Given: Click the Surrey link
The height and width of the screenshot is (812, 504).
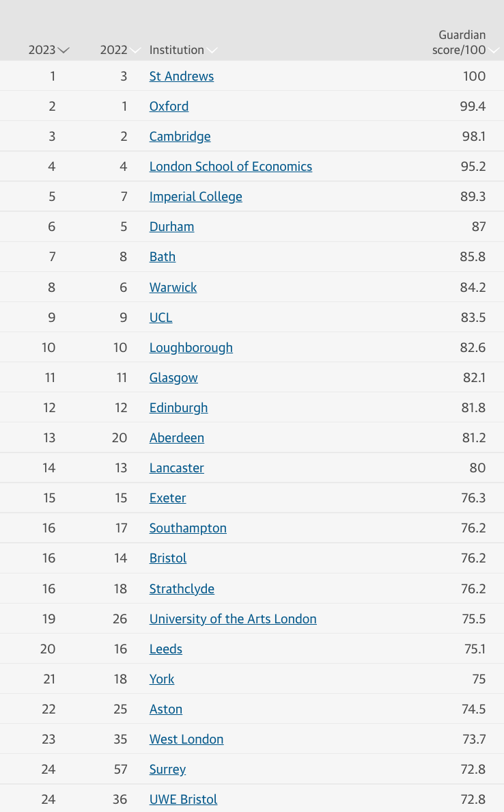Looking at the screenshot, I should pyautogui.click(x=167, y=769).
